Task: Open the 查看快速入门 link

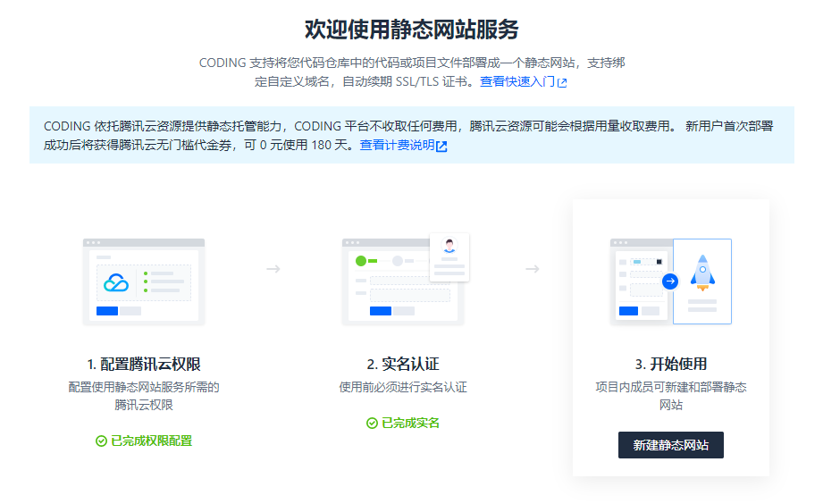Action: [517, 81]
